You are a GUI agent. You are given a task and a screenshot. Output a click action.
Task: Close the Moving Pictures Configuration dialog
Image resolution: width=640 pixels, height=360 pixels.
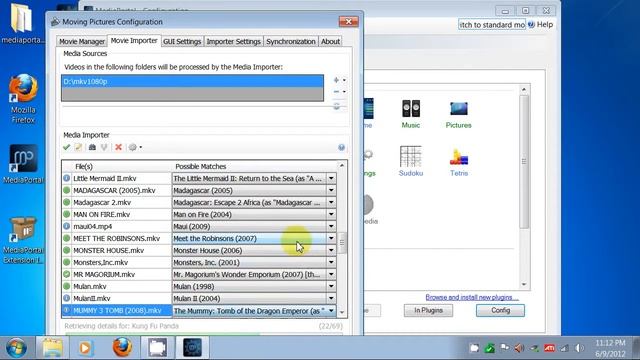(x=349, y=22)
